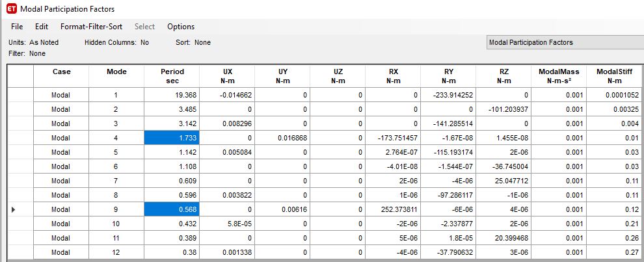Open the Select menu

144,27
